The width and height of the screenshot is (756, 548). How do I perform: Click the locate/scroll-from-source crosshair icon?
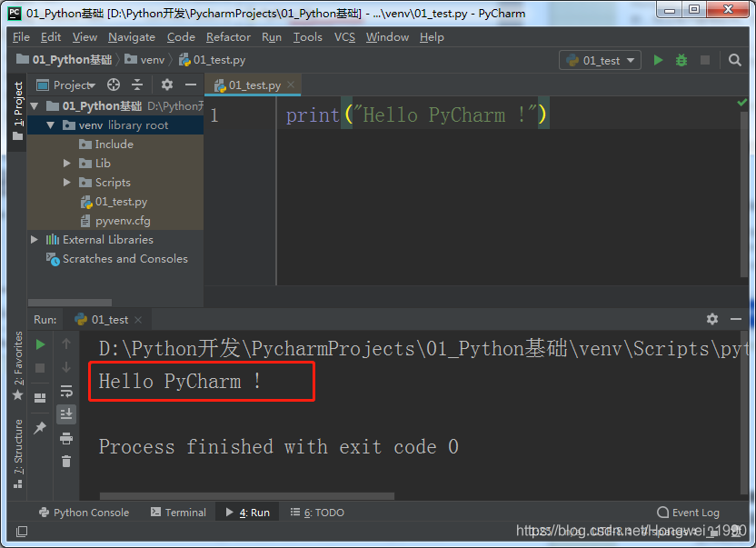tap(114, 85)
